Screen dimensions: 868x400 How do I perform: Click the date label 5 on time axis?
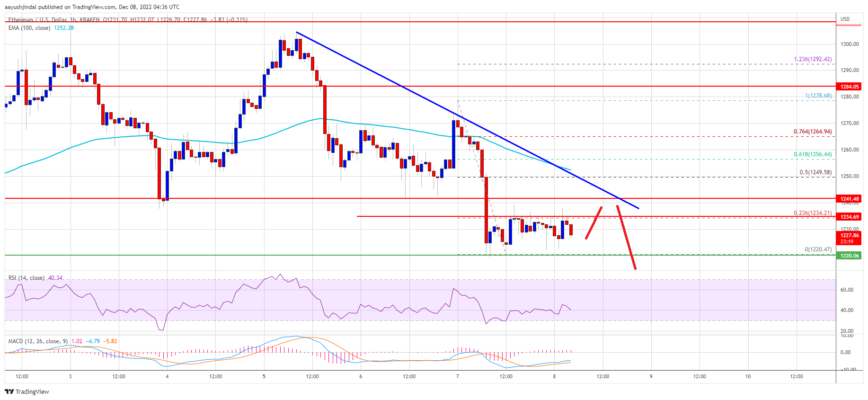[264, 377]
